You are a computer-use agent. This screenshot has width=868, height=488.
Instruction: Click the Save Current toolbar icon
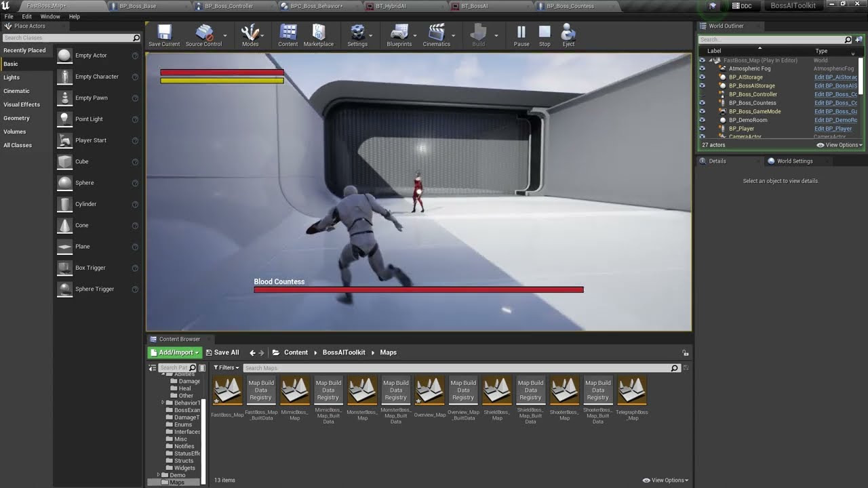point(164,35)
